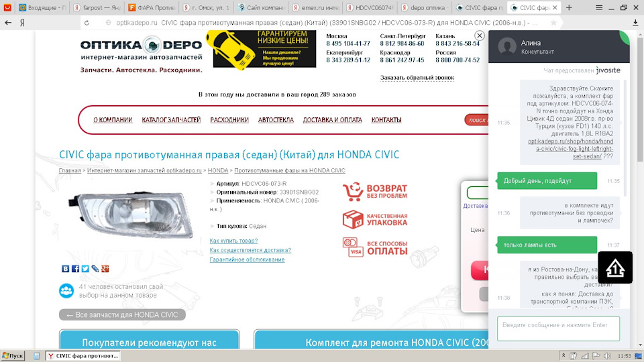Click the chat message input field

pos(558,328)
